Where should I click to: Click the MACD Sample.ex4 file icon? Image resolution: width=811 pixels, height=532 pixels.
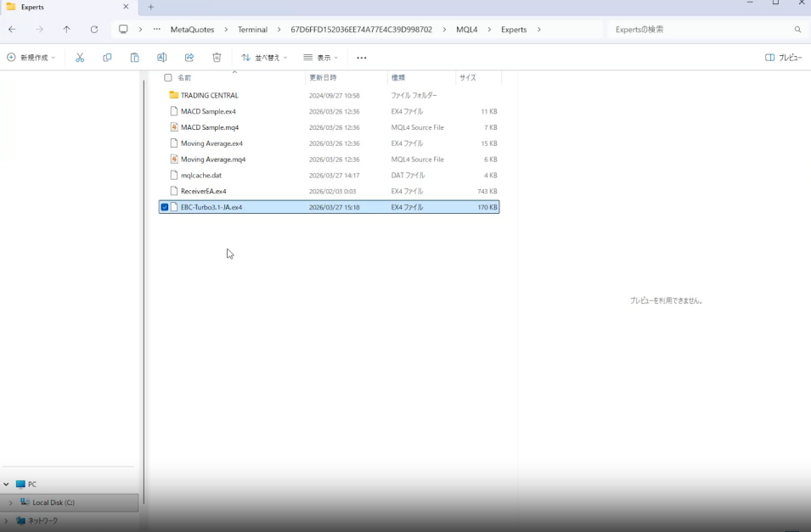coord(174,111)
